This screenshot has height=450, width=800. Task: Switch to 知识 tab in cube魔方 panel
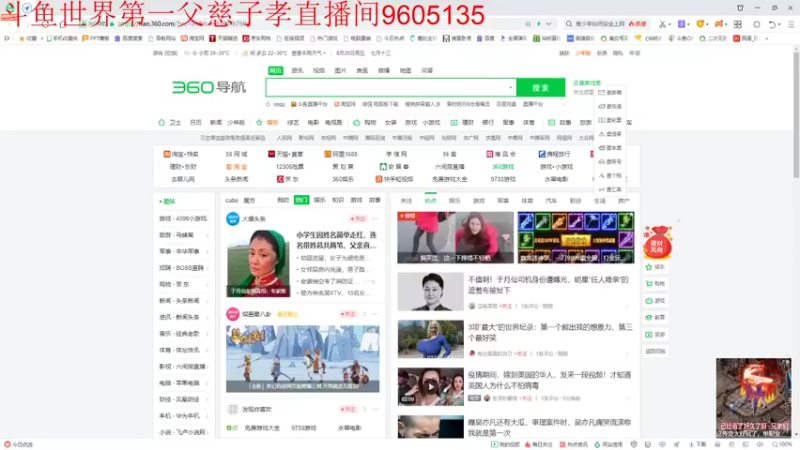tap(338, 200)
